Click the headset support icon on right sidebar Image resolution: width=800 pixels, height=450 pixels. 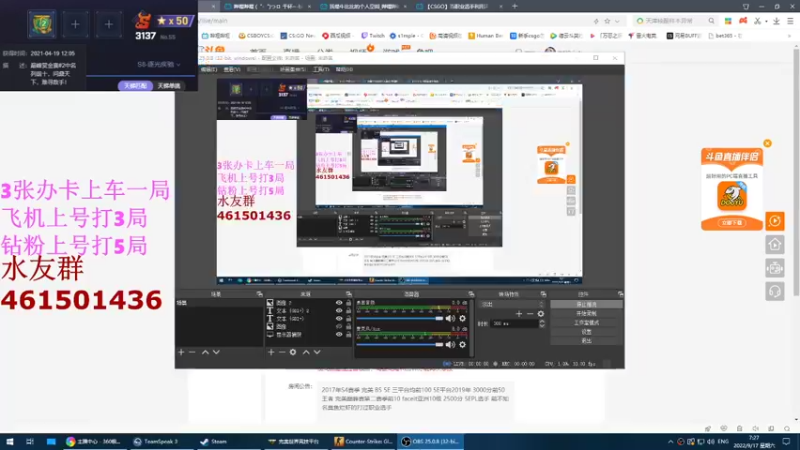point(775,291)
